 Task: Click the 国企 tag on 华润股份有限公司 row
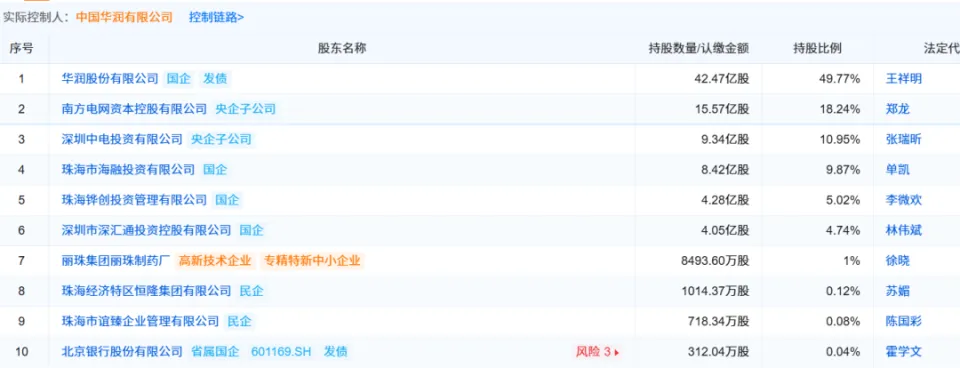tap(179, 78)
